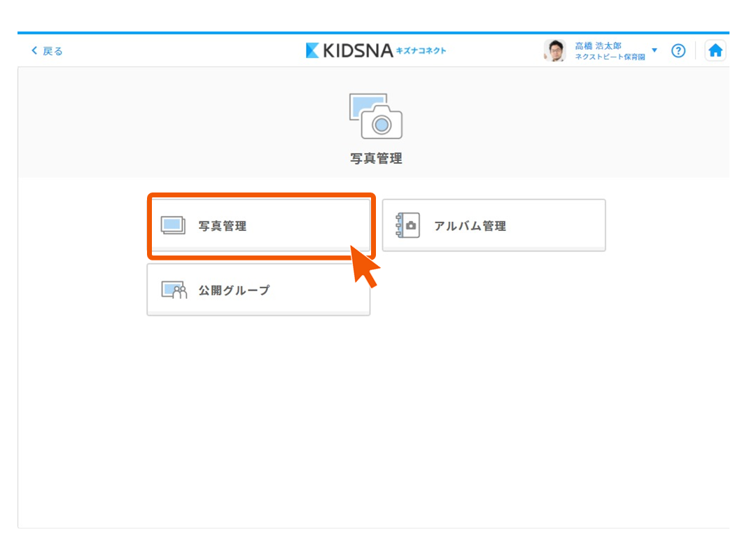Expand the user account dropdown arrow

pyautogui.click(x=655, y=50)
